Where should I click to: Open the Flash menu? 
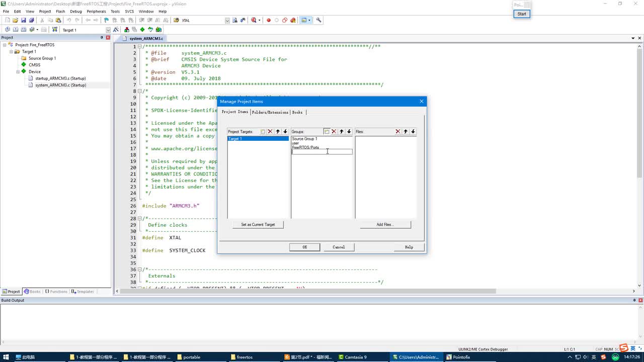coord(60,11)
